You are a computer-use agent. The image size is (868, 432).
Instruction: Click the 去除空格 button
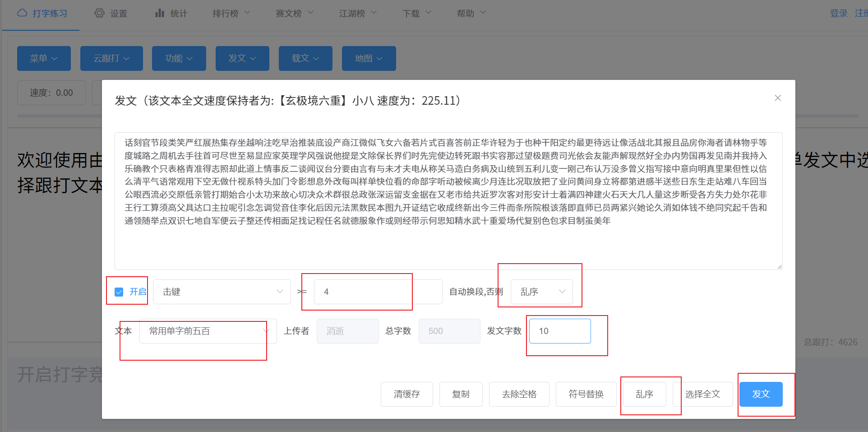pos(519,394)
